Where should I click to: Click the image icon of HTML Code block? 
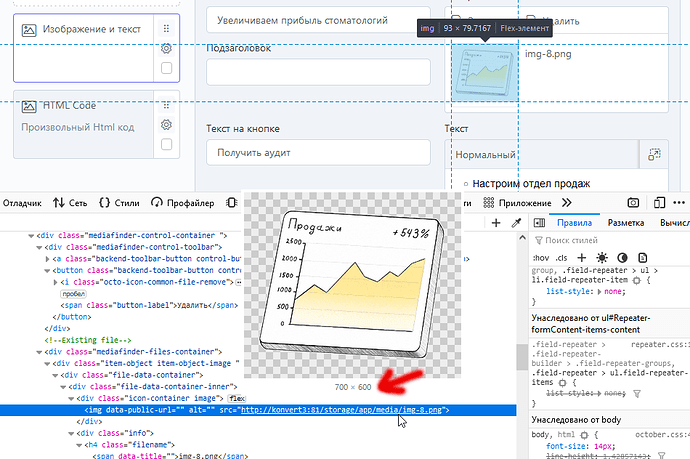pos(29,106)
